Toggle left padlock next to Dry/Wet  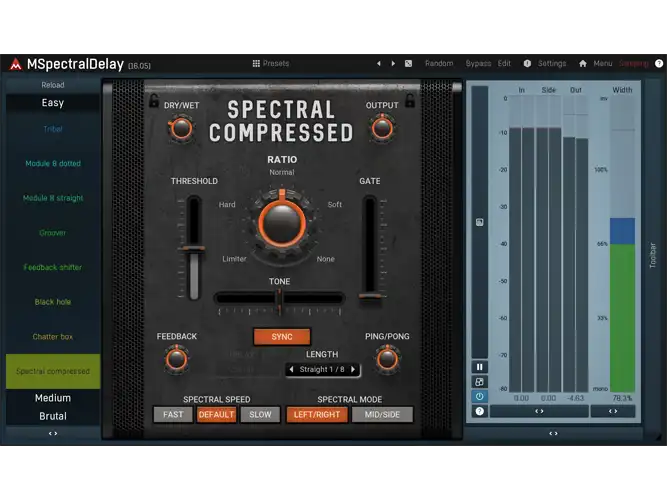pyautogui.click(x=154, y=100)
